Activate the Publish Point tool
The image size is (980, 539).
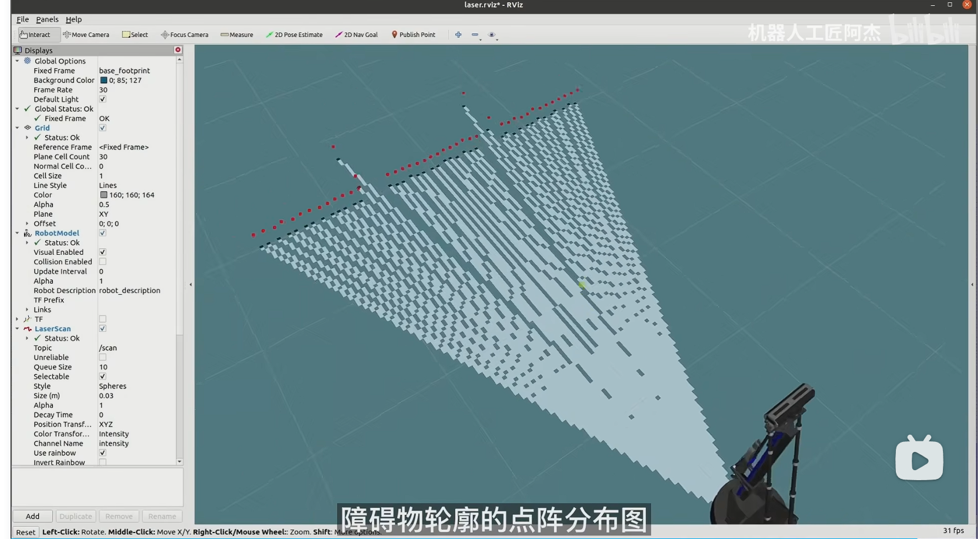tap(414, 35)
